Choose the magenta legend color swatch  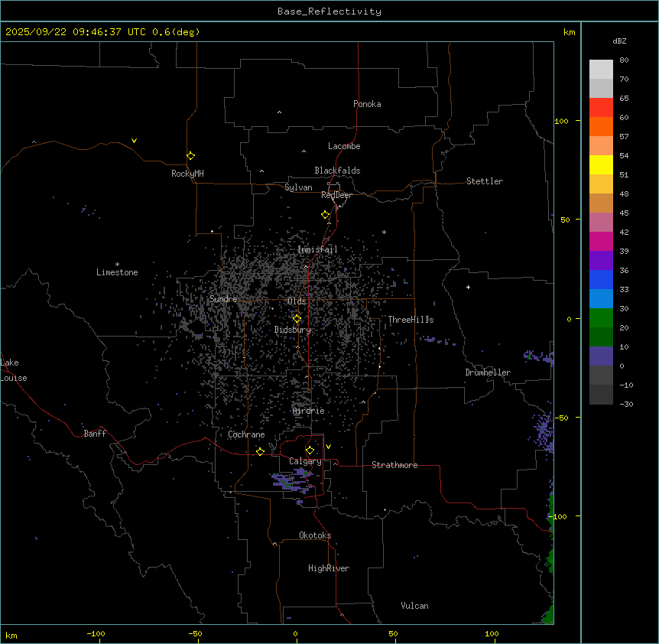tap(601, 241)
